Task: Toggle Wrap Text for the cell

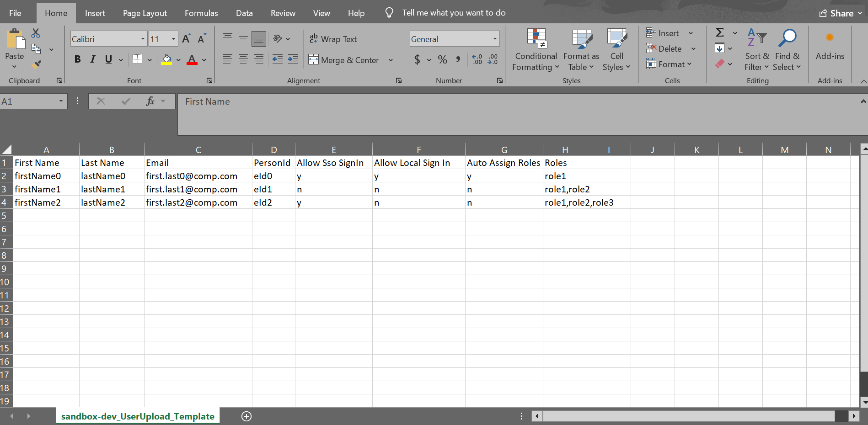Action: (333, 39)
